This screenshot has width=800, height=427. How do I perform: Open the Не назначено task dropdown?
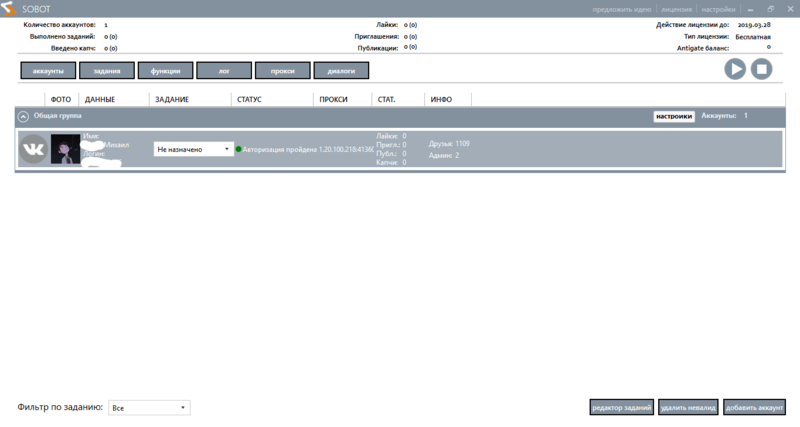pos(194,149)
